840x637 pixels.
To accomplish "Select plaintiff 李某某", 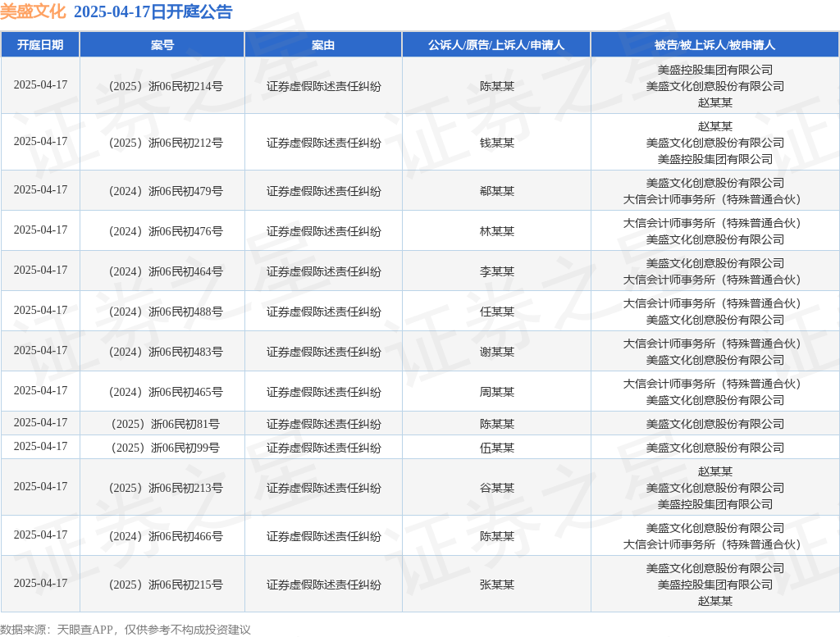I will tap(496, 271).
